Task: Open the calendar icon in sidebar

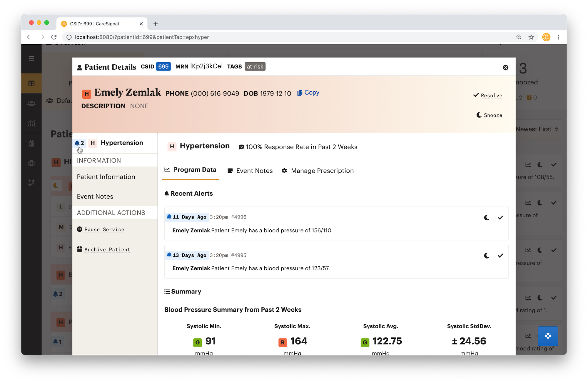Action: pyautogui.click(x=31, y=143)
